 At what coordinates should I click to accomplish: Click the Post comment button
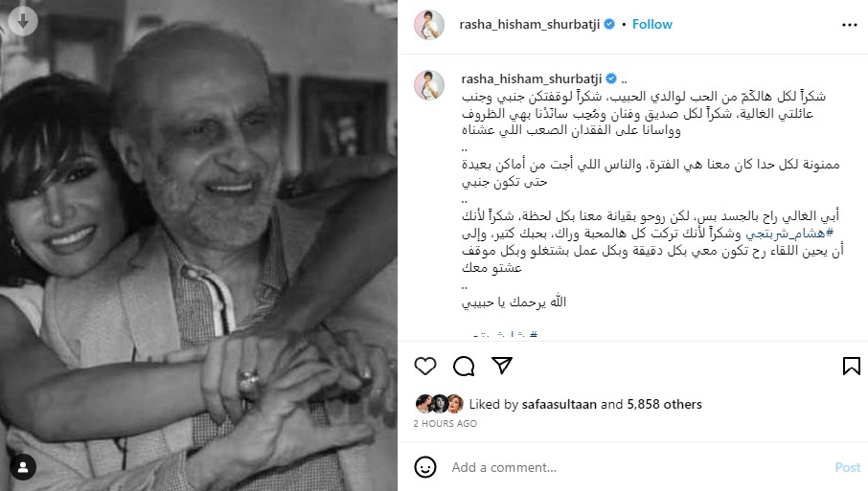848,467
